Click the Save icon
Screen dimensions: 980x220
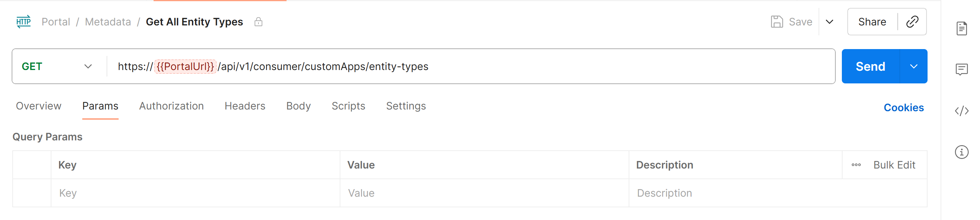(x=776, y=22)
